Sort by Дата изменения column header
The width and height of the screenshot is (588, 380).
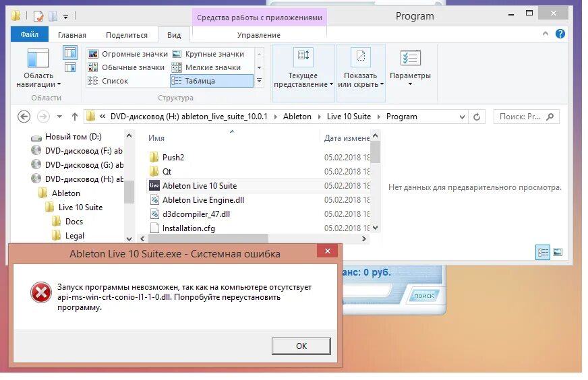347,138
